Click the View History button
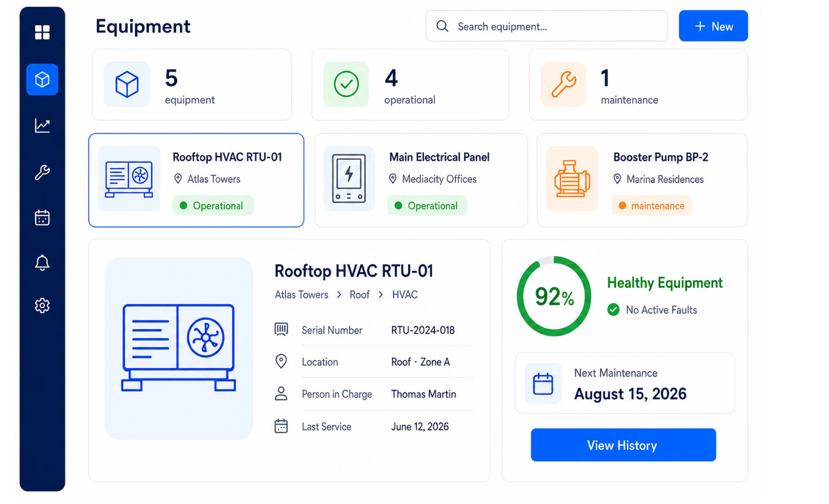The image size is (829, 504). 623,445
